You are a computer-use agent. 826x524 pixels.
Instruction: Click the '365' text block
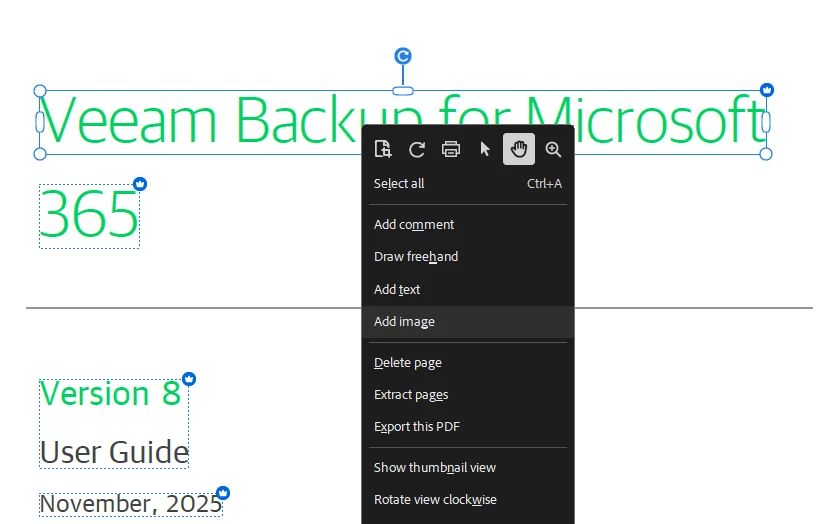[x=89, y=215]
